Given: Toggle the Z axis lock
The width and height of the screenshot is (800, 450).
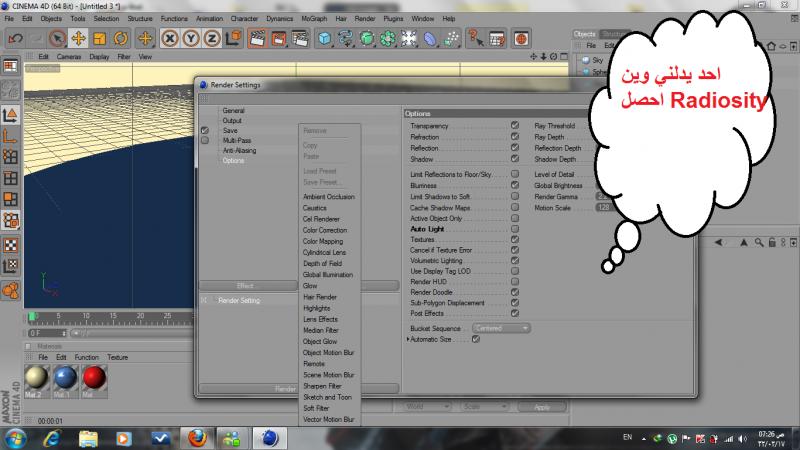Looking at the screenshot, I should tap(212, 38).
